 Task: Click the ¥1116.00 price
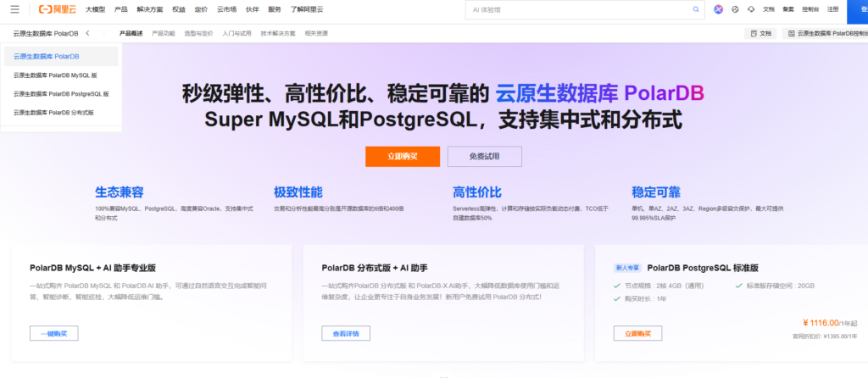coord(821,323)
